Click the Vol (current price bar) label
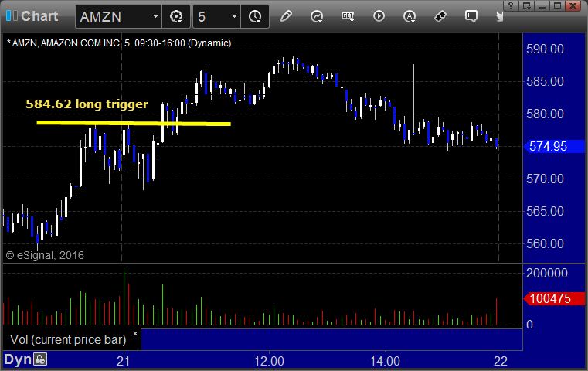 [x=68, y=339]
